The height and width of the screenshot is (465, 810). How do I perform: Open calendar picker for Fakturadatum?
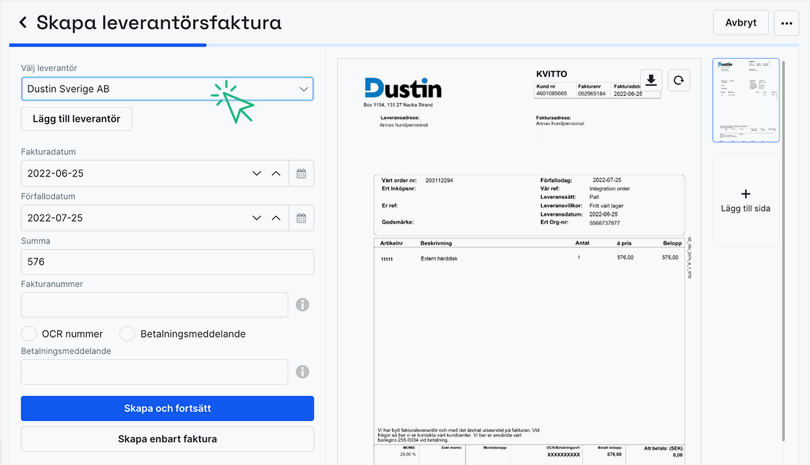click(301, 174)
